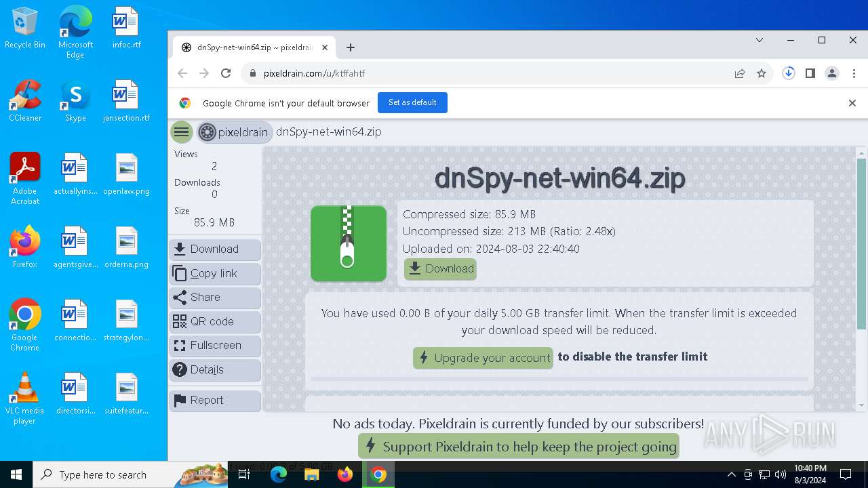Open the pixeldrain hamburger menu
This screenshot has height=488, width=868.
click(181, 132)
